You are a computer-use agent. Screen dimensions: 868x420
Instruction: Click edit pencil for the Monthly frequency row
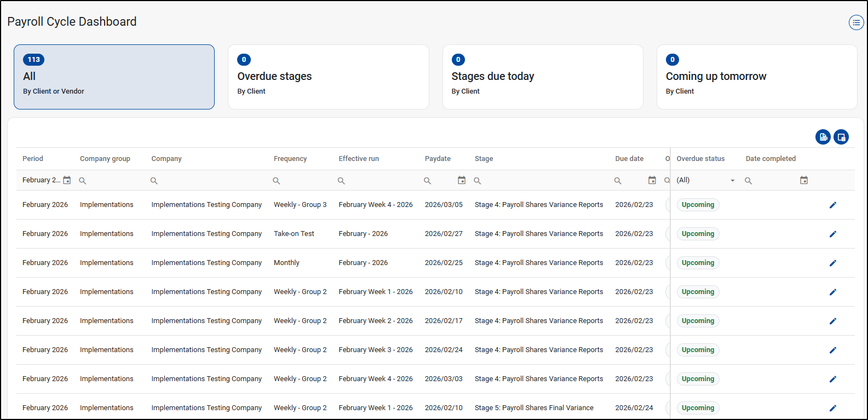click(832, 263)
